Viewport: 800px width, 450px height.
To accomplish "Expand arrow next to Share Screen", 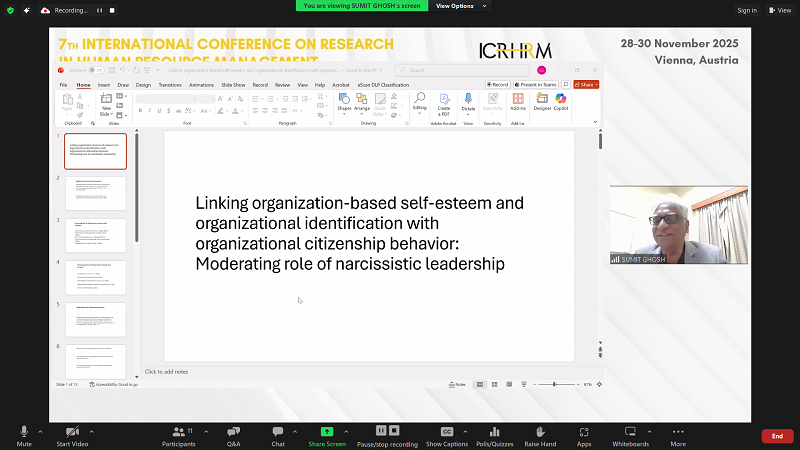I will [x=346, y=432].
